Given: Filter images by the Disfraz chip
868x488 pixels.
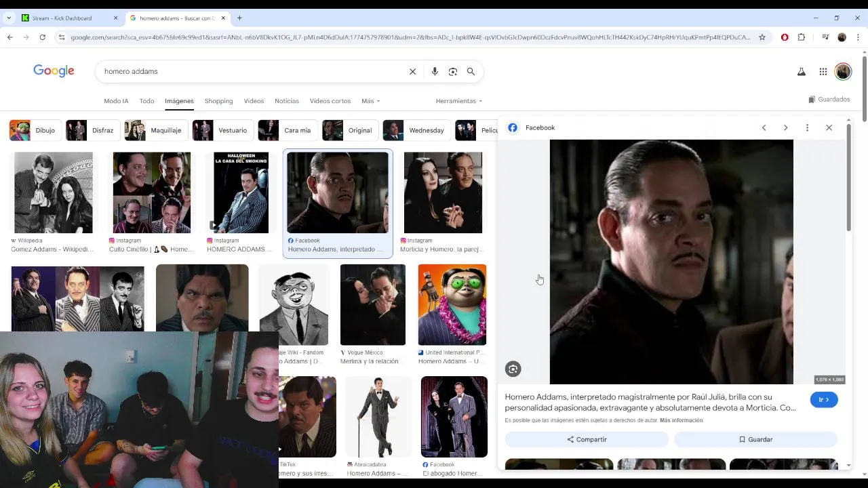Looking at the screenshot, I should pos(93,130).
